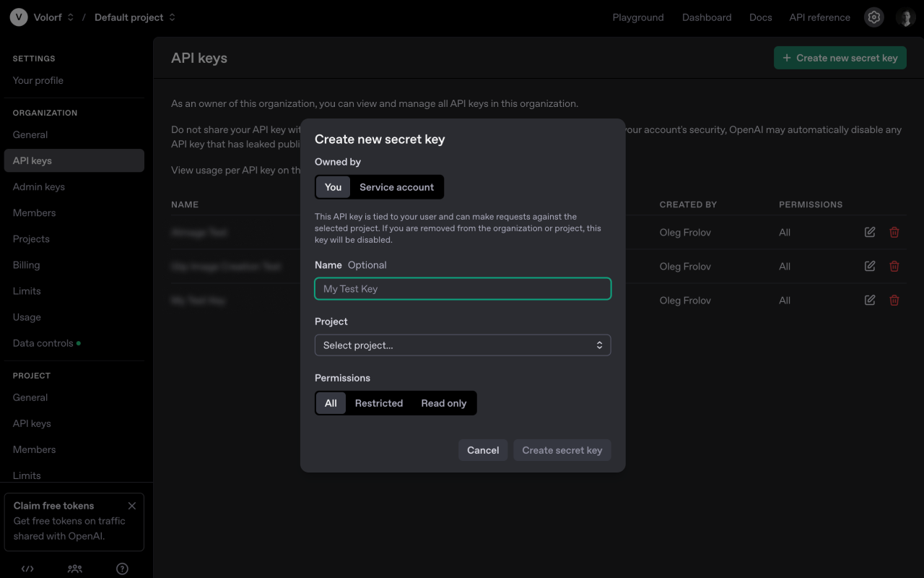This screenshot has width=924, height=578.
Task: Select Service account as key owner
Action: tap(396, 186)
